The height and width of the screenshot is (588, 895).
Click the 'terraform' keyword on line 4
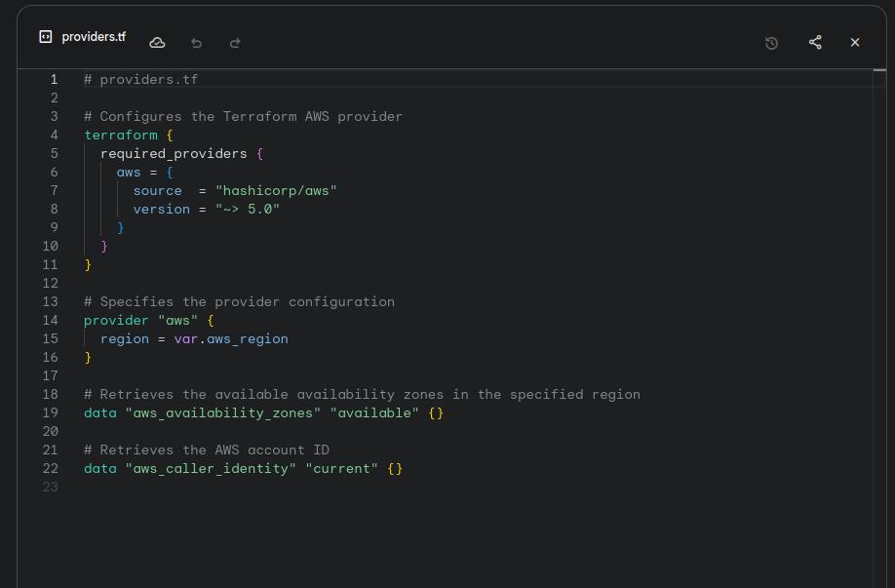pyautogui.click(x=121, y=136)
